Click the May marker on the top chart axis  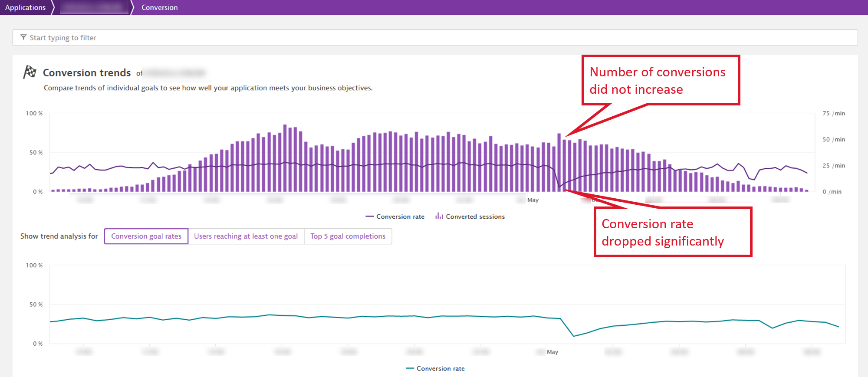tap(533, 200)
